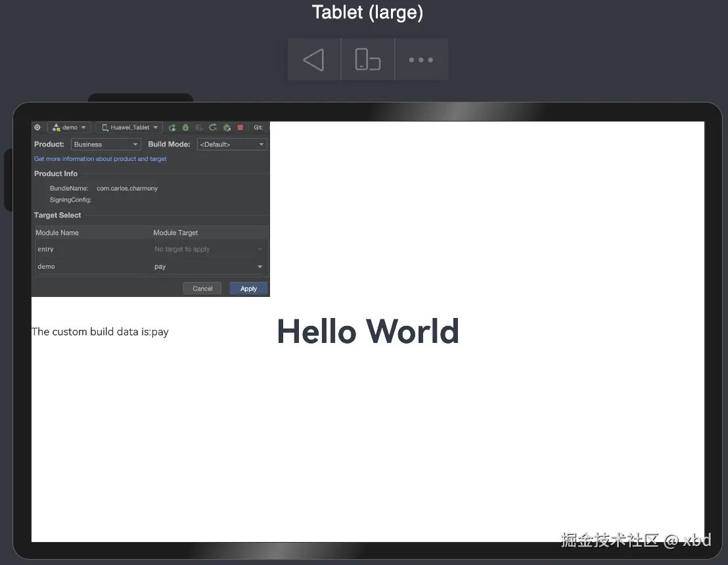728x565 pixels.
Task: Open the Huawei_Tablet device dropdown
Action: pyautogui.click(x=129, y=127)
